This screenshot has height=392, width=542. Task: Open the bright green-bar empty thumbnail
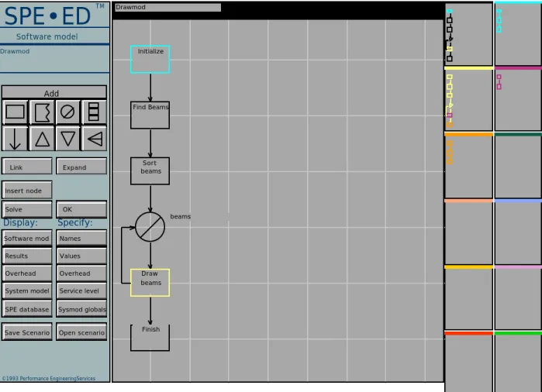click(518, 361)
